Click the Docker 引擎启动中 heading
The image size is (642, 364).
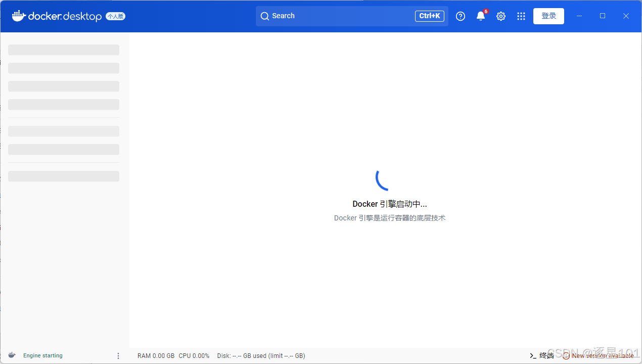pos(390,204)
